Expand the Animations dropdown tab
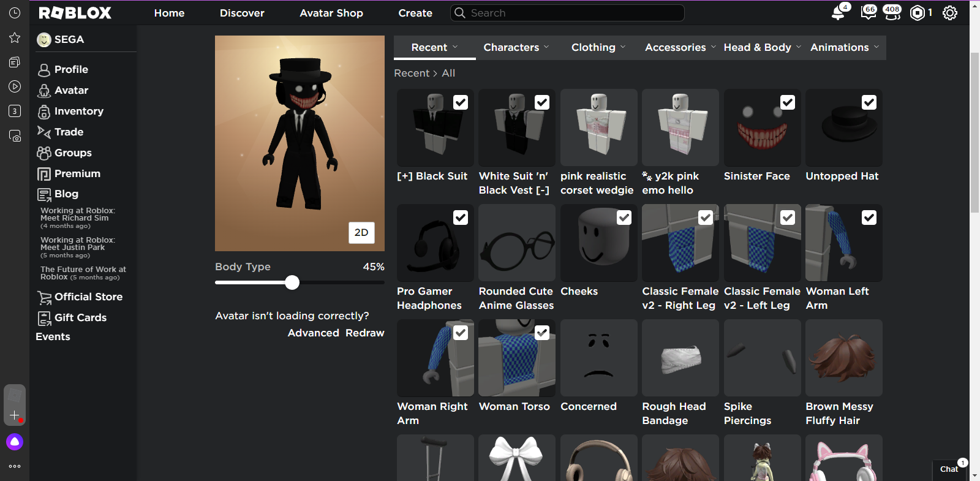 [845, 47]
